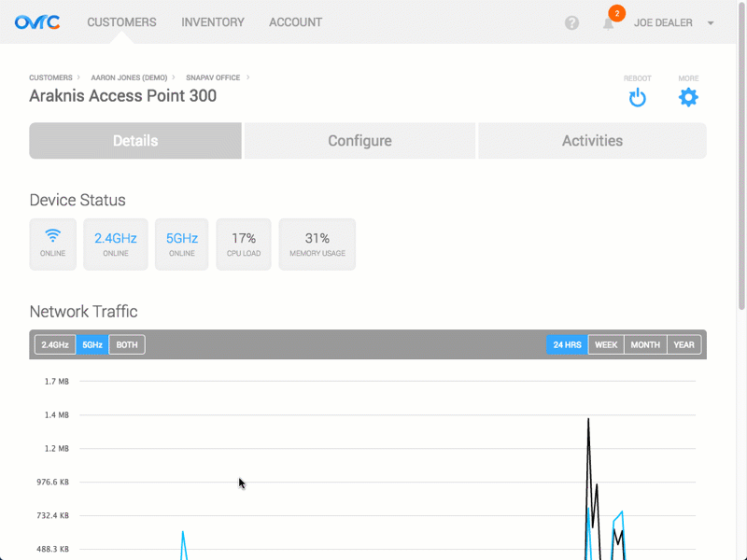Click the Network Traffic heading
This screenshot has width=747, height=560.
pos(83,312)
